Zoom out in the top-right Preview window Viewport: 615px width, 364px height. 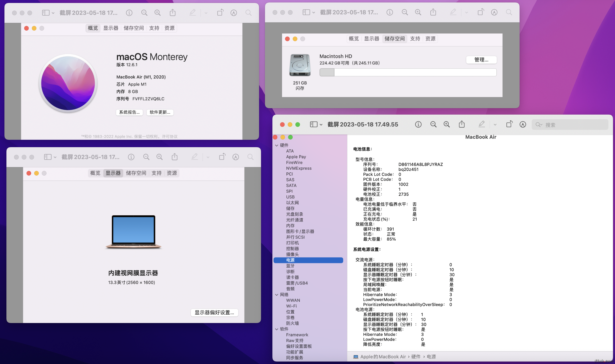point(405,12)
